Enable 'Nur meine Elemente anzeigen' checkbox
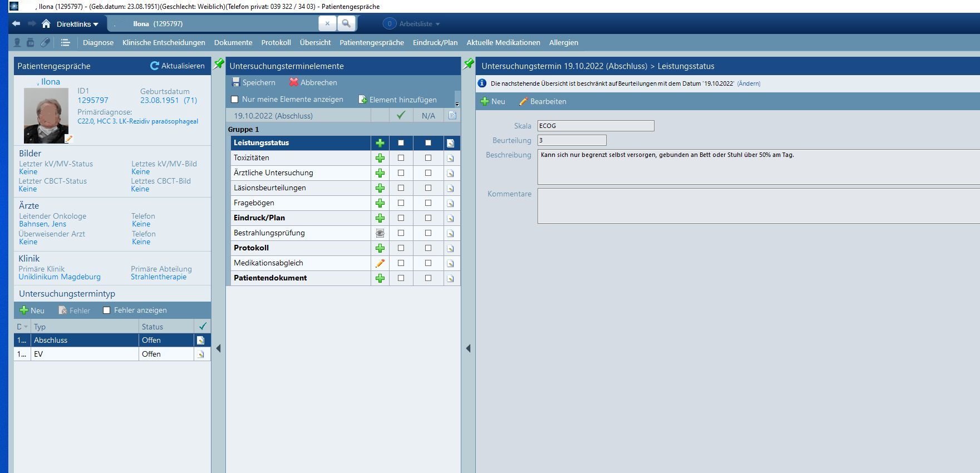The height and width of the screenshot is (473, 980). click(x=235, y=100)
